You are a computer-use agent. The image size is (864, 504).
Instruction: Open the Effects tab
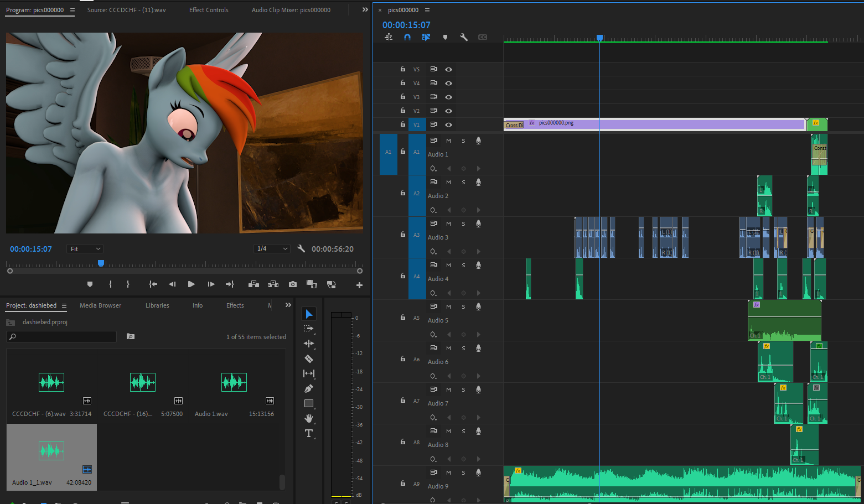(235, 305)
